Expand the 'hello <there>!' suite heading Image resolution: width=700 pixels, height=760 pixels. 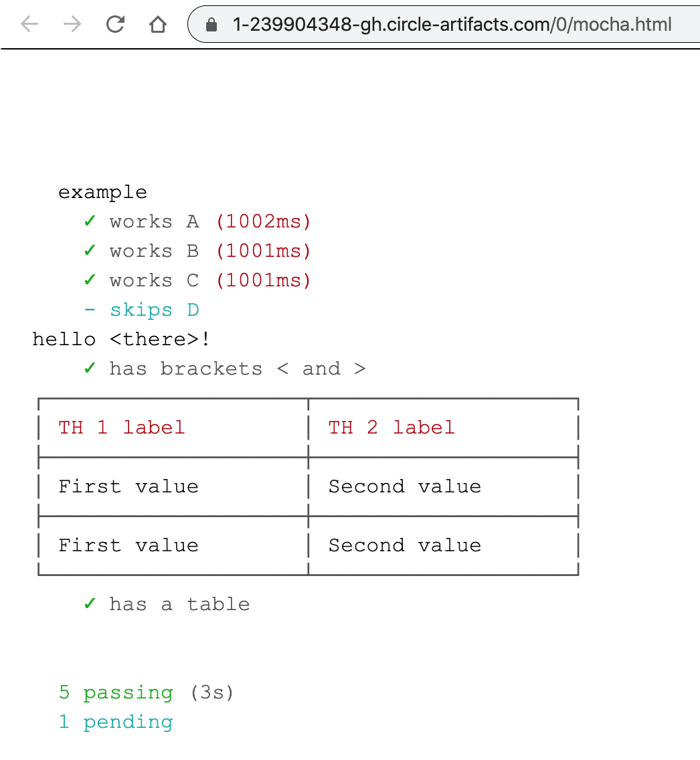click(120, 339)
